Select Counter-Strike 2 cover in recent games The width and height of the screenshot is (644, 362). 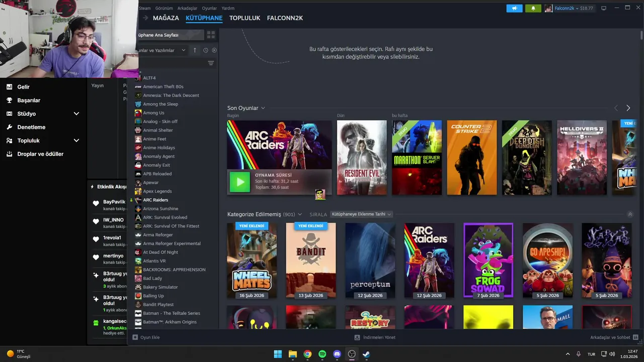472,157
